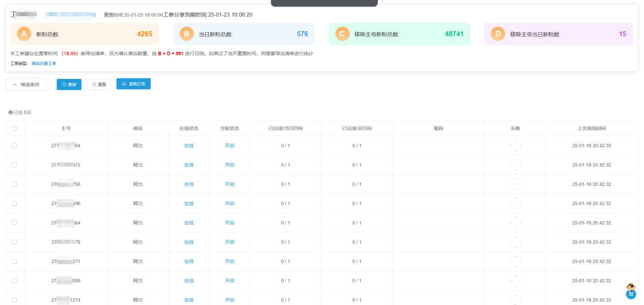The height and width of the screenshot is (305, 644).
Task: Click the orange A badge for 新粉总数
Action: tap(23, 34)
